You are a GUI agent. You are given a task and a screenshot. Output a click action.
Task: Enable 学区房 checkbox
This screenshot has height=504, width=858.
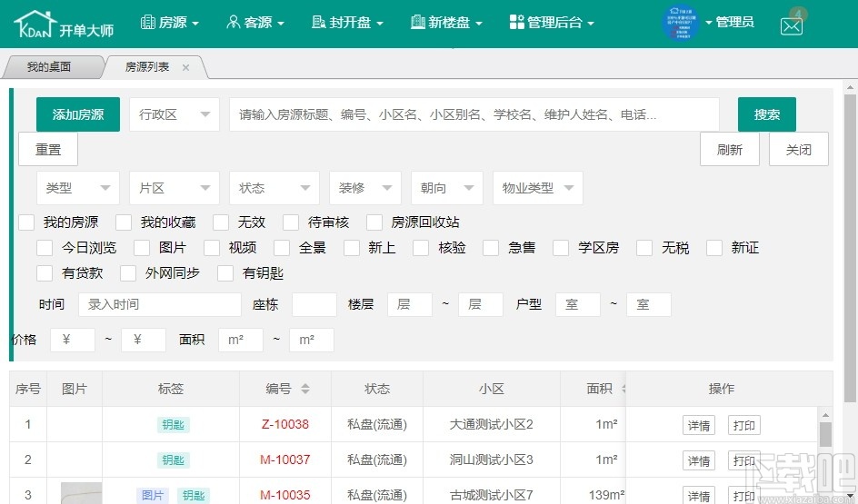click(x=561, y=248)
